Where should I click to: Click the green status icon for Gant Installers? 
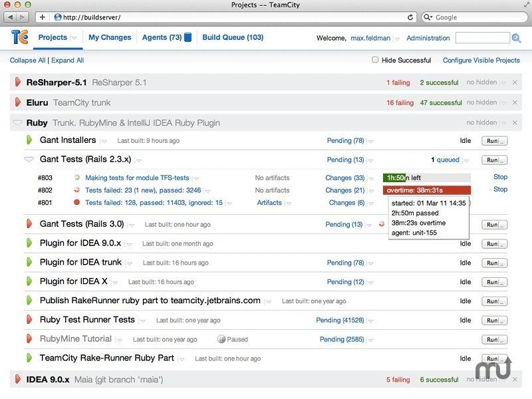29,140
